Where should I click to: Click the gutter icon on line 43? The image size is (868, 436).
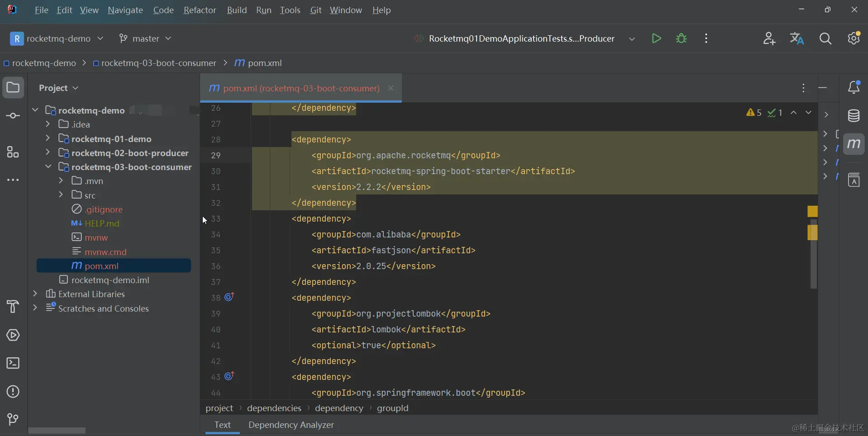point(229,376)
